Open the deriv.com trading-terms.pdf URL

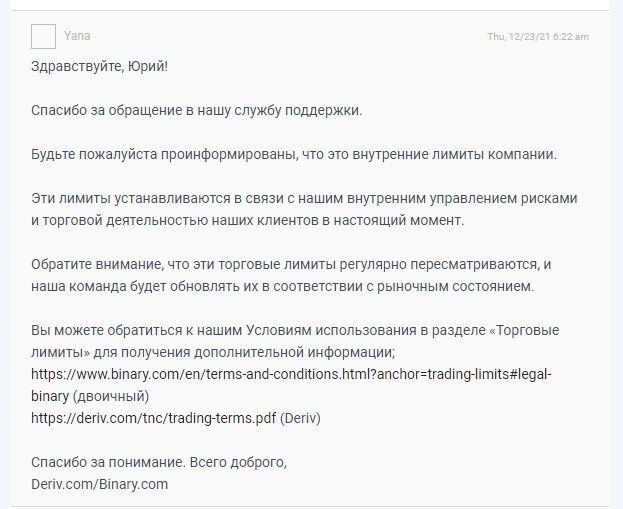153,418
